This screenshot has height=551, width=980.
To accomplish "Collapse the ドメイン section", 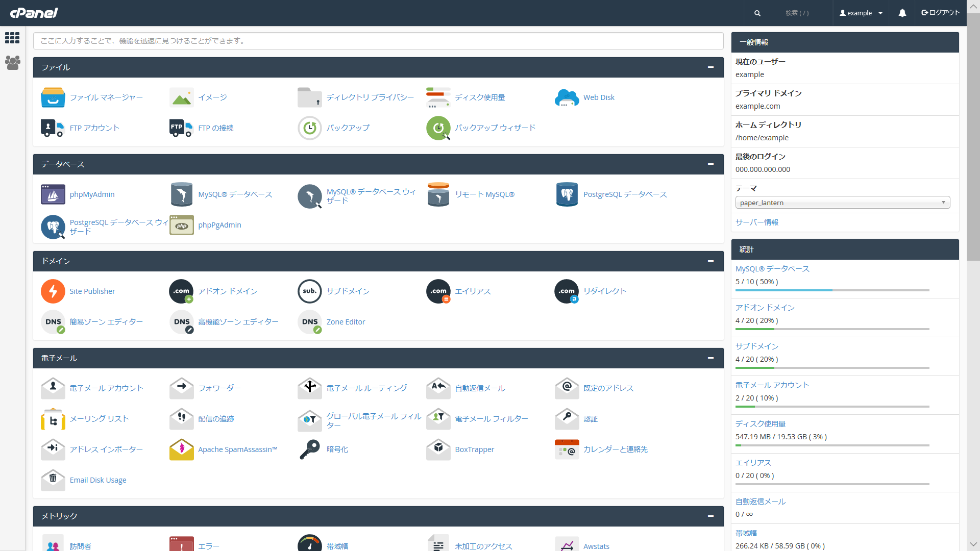I will (710, 261).
